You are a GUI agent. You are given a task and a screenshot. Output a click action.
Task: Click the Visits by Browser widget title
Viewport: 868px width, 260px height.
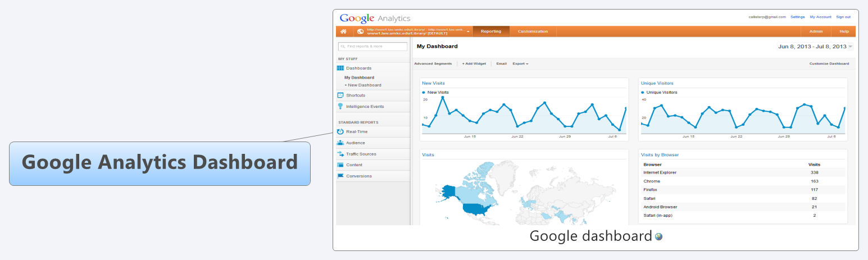660,155
